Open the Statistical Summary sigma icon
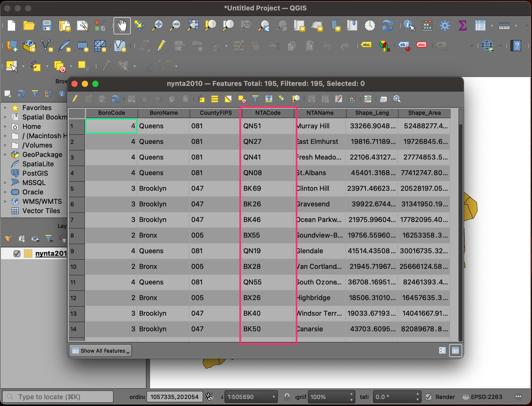This screenshot has height=406, width=532. click(462, 26)
